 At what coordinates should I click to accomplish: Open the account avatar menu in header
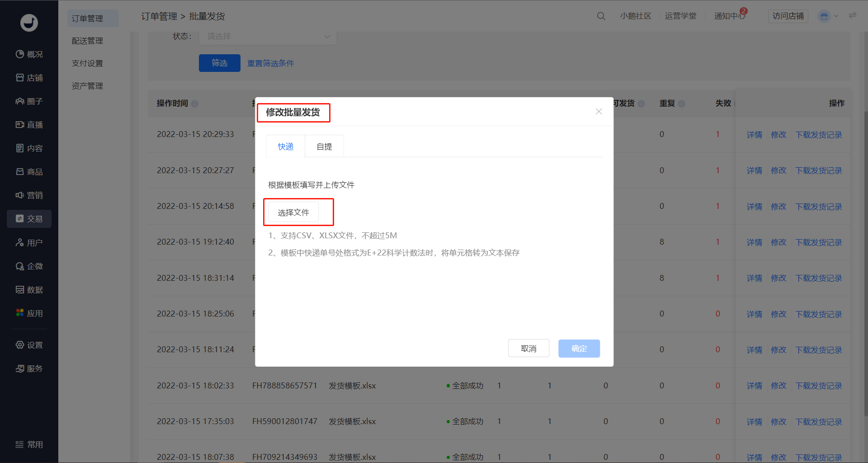pyautogui.click(x=824, y=16)
